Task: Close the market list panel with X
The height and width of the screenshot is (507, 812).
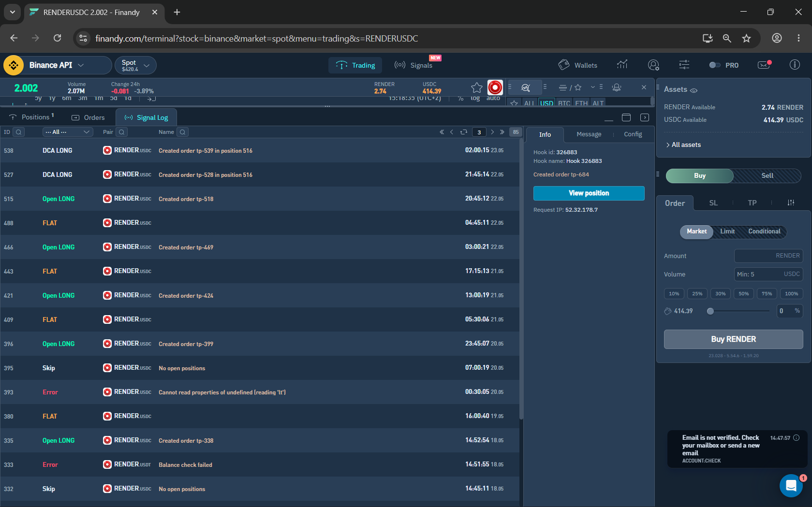Action: pyautogui.click(x=644, y=87)
